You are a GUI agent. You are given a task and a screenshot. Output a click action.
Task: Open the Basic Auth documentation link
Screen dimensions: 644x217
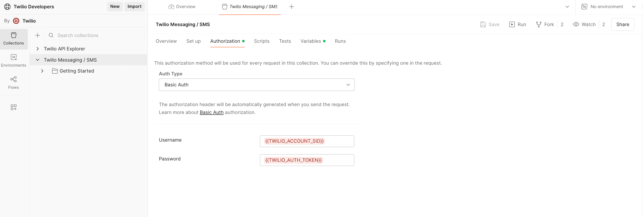tap(211, 112)
